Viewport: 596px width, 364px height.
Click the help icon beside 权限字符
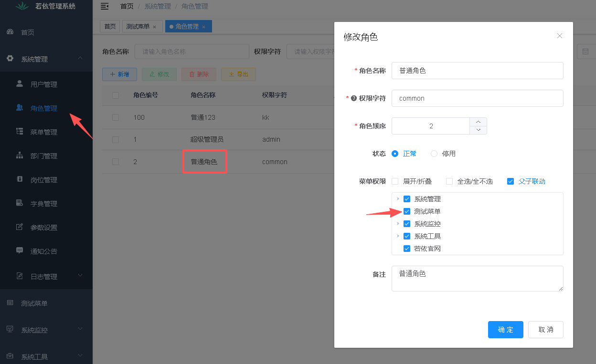(354, 98)
